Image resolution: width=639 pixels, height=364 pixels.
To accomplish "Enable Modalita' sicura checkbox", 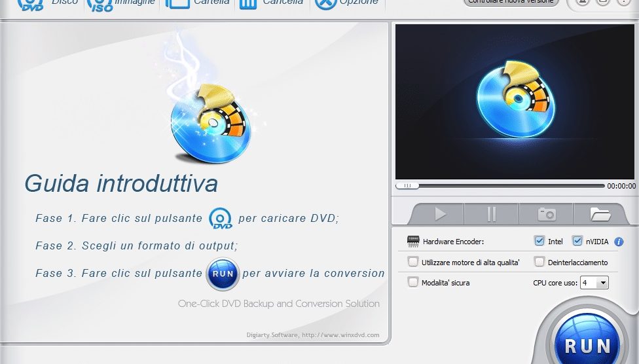I will point(413,282).
